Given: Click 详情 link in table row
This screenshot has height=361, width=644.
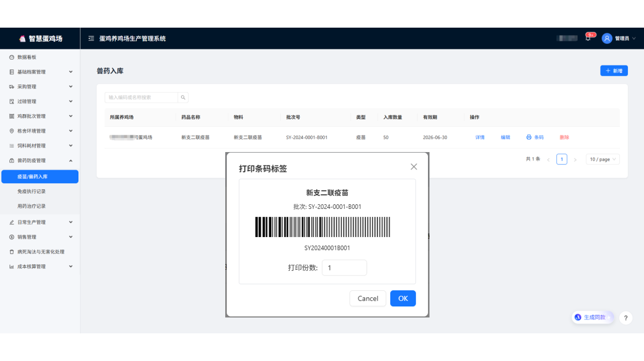Looking at the screenshot, I should [x=480, y=137].
